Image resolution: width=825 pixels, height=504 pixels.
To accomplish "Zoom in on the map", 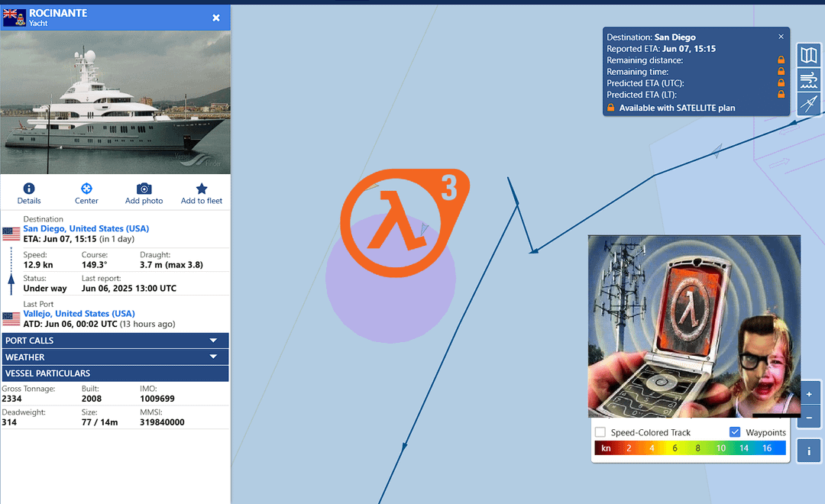I will click(808, 394).
